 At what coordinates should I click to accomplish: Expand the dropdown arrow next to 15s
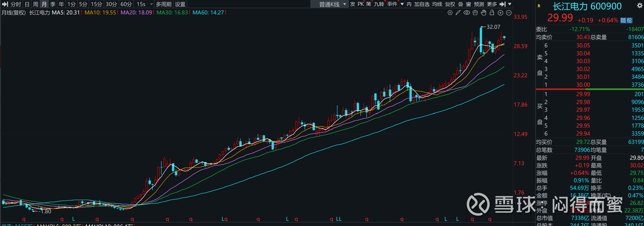(151, 4)
